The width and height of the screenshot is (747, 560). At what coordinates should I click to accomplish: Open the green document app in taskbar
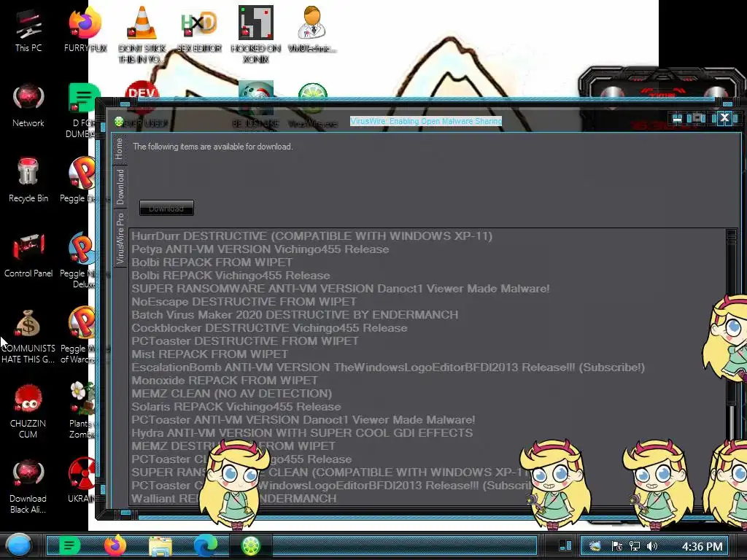click(69, 545)
